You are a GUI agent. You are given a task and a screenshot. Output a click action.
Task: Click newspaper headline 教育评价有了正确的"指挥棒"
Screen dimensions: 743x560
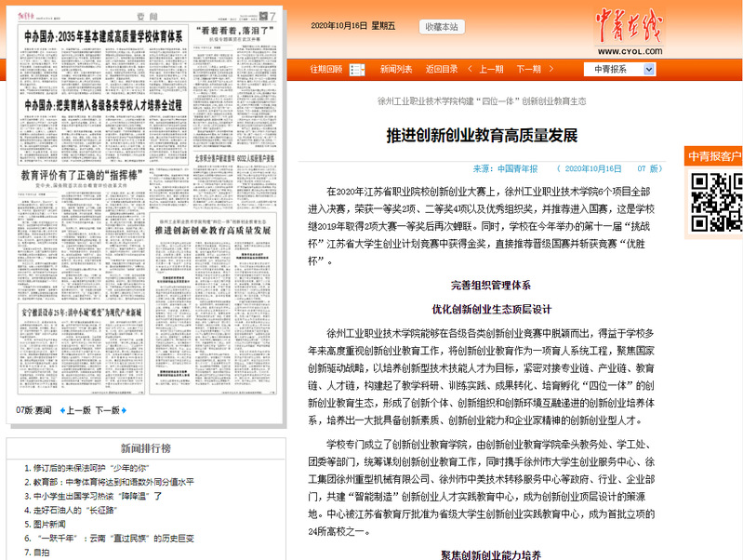click(x=84, y=174)
